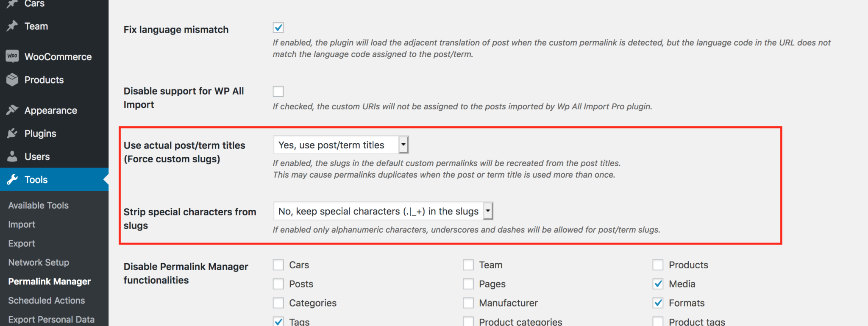This screenshot has width=868, height=326.
Task: Click the Team pin icon in sidebar
Action: (12, 26)
